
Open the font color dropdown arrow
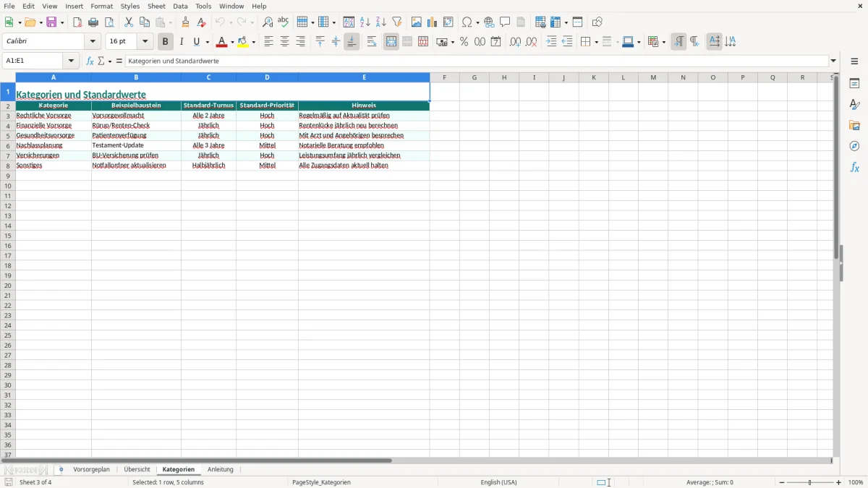tap(232, 42)
